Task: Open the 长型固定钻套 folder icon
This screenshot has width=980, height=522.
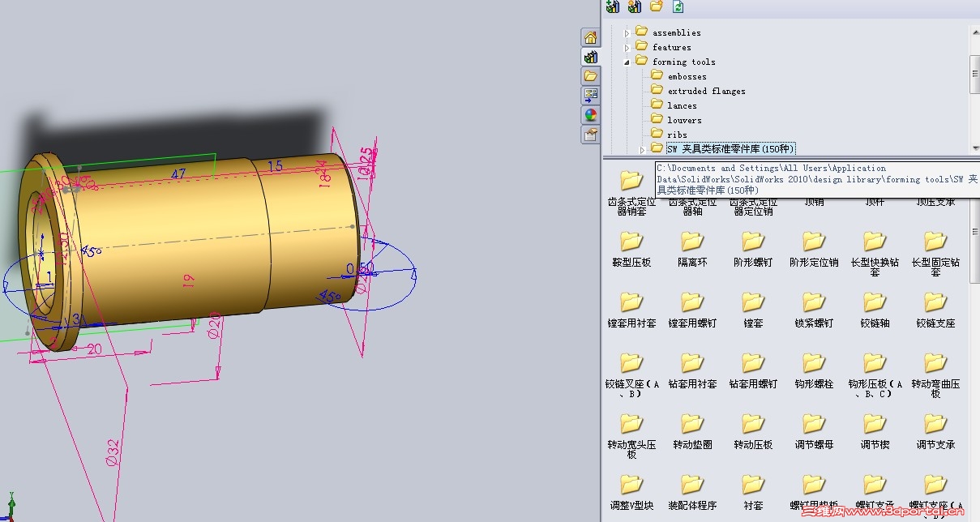Action: 935,242
